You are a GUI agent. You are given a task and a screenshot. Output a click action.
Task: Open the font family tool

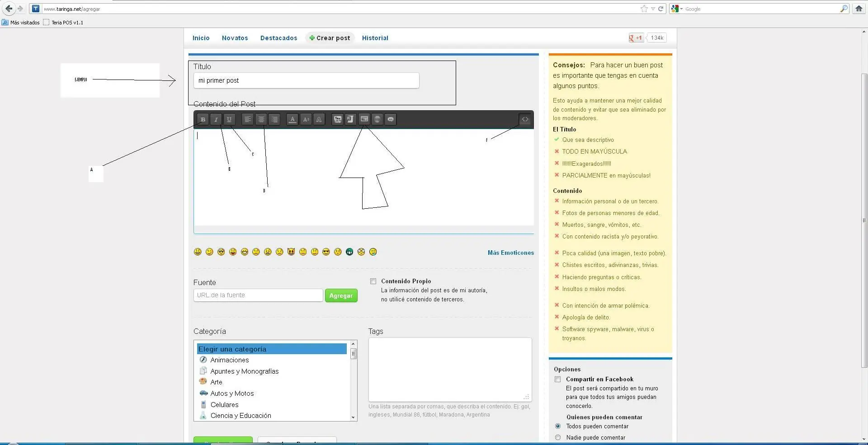pos(319,120)
